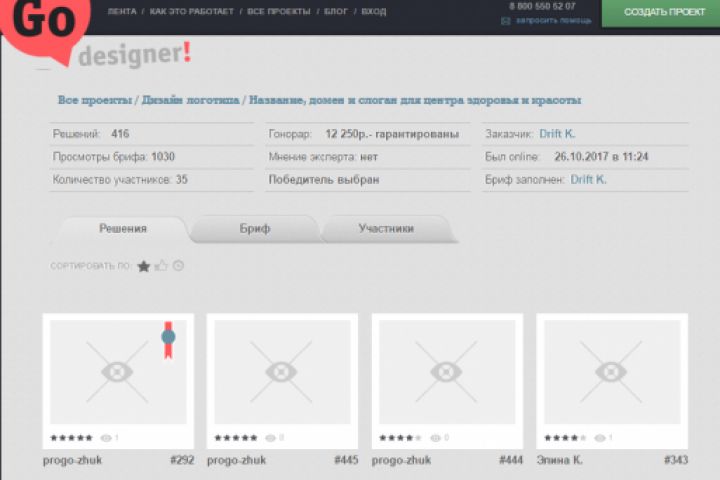Screen dimensions: 720x480
Task: Click Количество участников 35 value
Action: coord(182,180)
